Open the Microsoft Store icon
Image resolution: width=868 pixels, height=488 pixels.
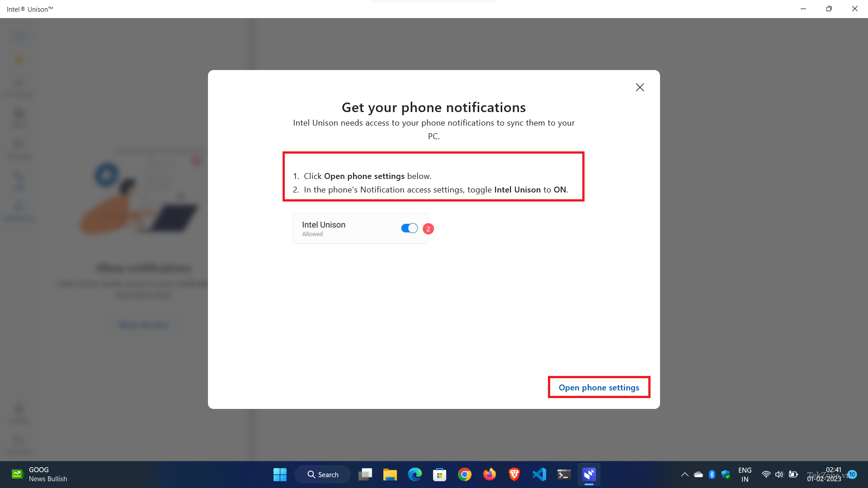coord(439,474)
